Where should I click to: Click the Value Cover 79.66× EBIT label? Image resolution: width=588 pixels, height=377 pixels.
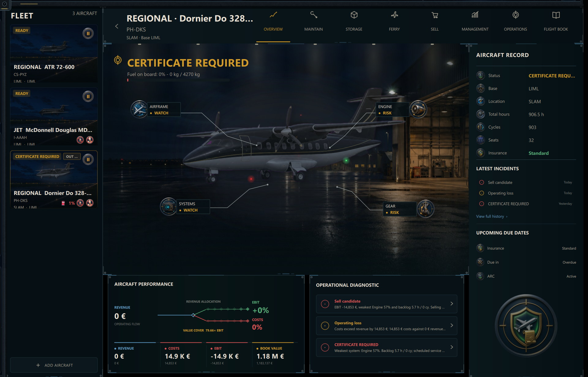coord(203,330)
